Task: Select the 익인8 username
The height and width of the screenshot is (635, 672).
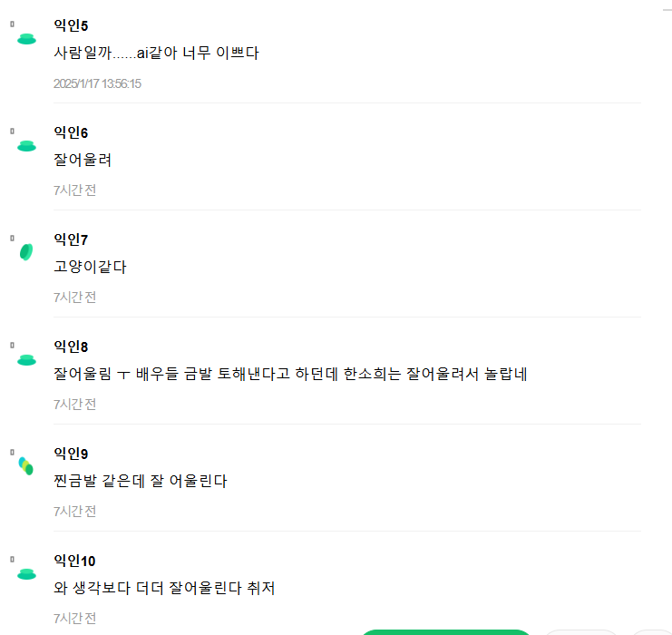Action: coord(71,347)
